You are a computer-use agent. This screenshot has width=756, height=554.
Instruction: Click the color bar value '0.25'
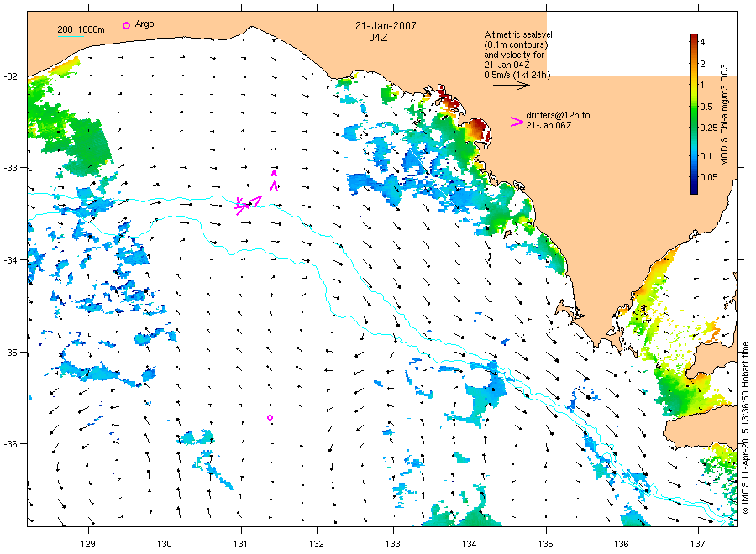click(x=709, y=128)
